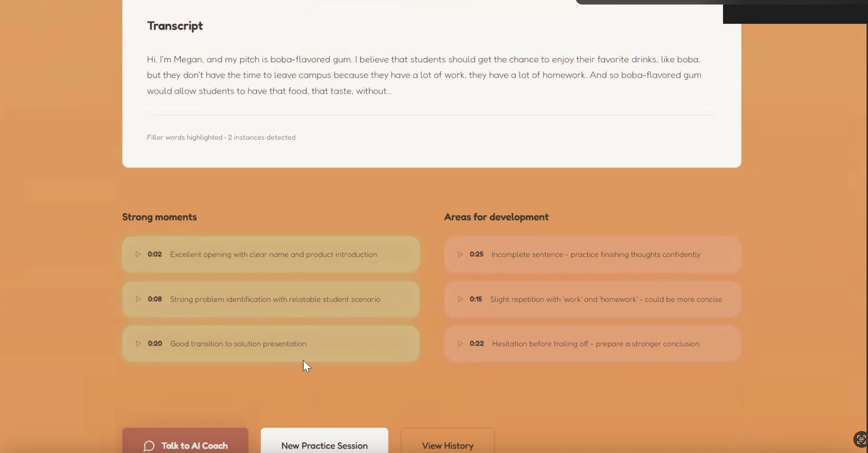
Task: Play the 0:22 hesitation clip
Action: (x=460, y=343)
